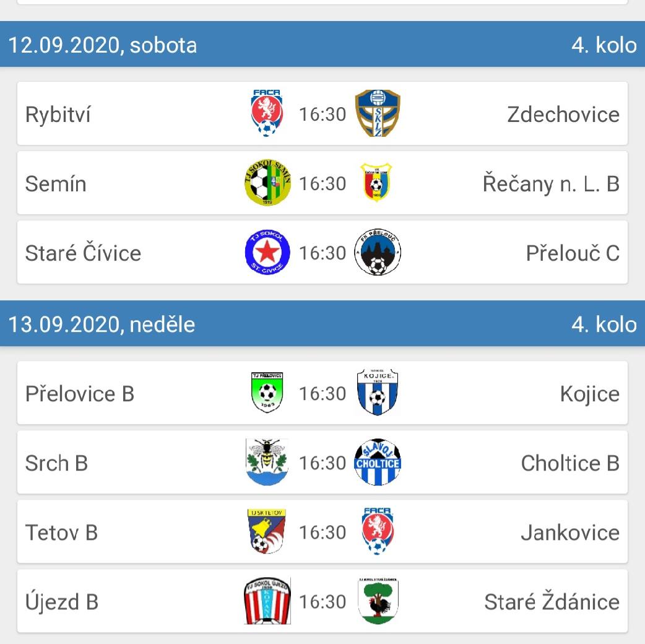
Task: Click the Rybitví club crest icon
Action: coord(267,113)
